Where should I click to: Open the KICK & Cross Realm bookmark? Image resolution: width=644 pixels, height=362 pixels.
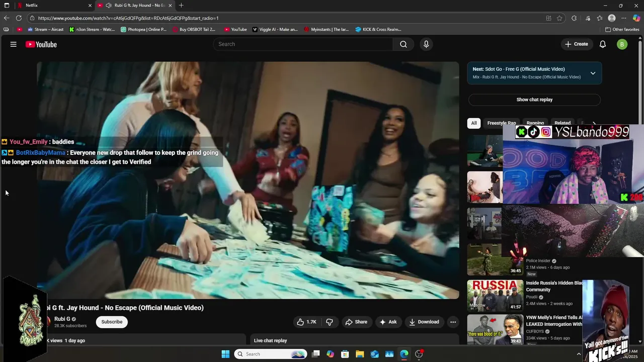tap(378, 29)
